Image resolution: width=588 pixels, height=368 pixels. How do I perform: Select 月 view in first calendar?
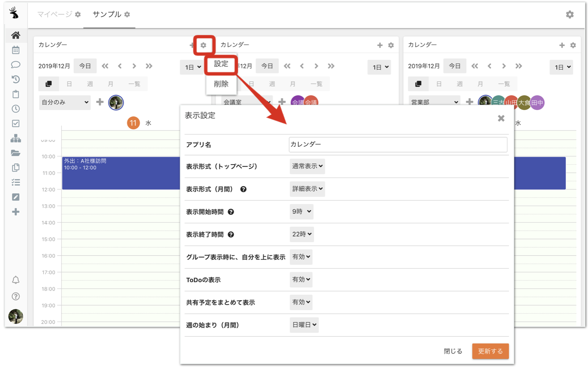click(x=111, y=84)
